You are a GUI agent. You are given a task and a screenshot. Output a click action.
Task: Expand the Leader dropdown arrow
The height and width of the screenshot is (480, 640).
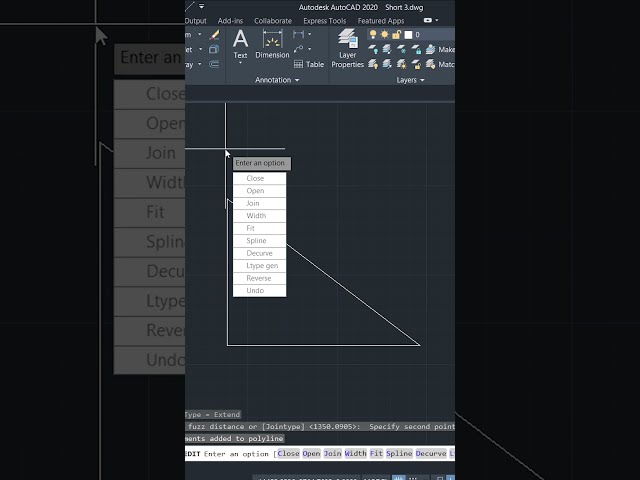pyautogui.click(x=309, y=49)
